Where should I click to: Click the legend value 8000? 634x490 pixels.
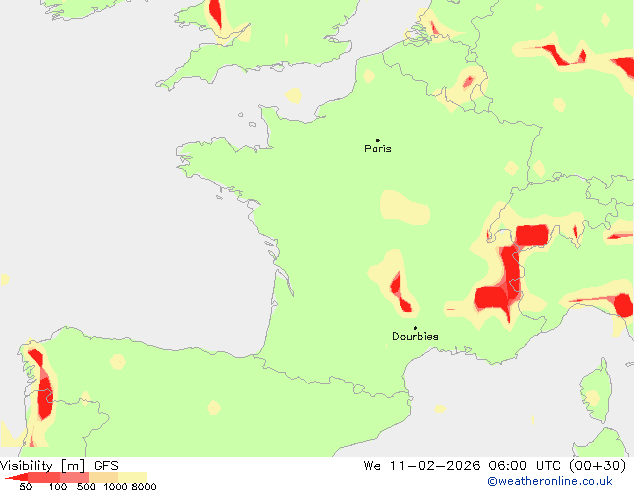(144, 486)
